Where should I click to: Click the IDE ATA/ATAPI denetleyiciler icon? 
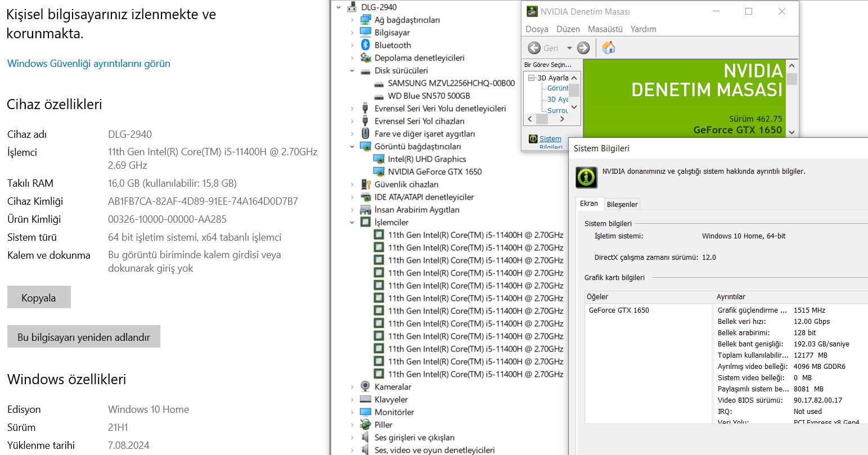click(365, 197)
